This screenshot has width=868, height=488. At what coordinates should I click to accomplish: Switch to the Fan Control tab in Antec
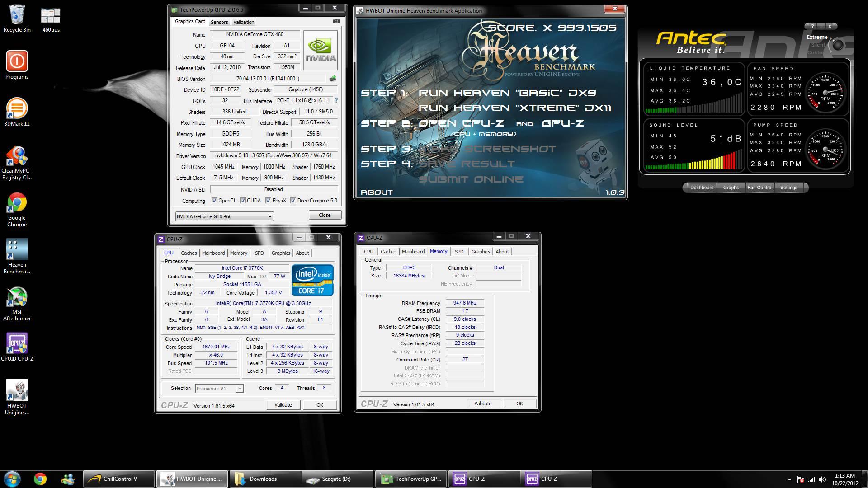pyautogui.click(x=759, y=188)
